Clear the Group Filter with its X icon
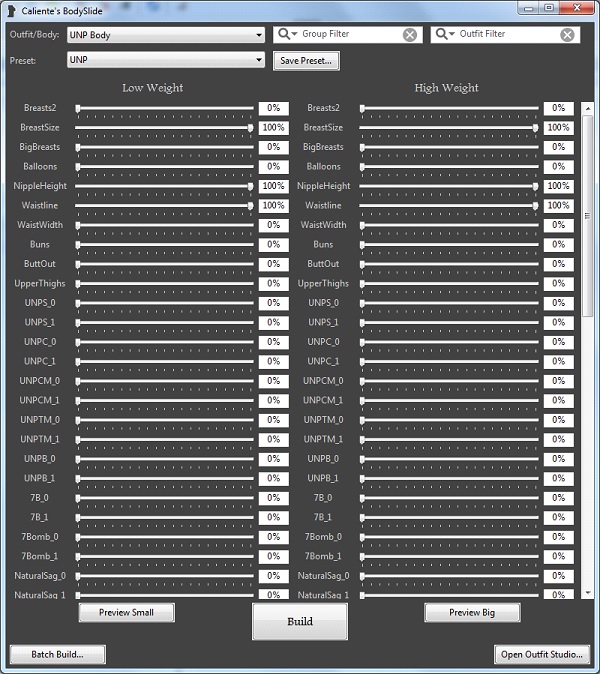This screenshot has width=600, height=674. 410,35
